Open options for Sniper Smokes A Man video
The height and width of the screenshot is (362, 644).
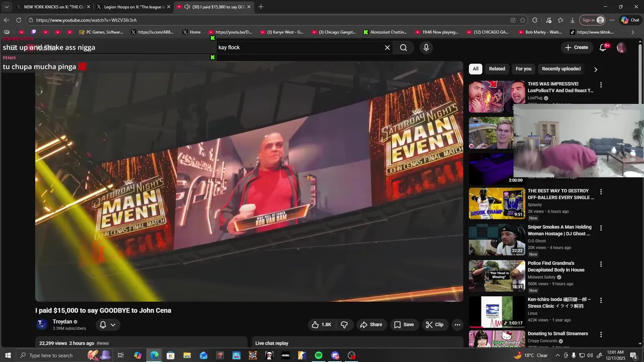(601, 228)
